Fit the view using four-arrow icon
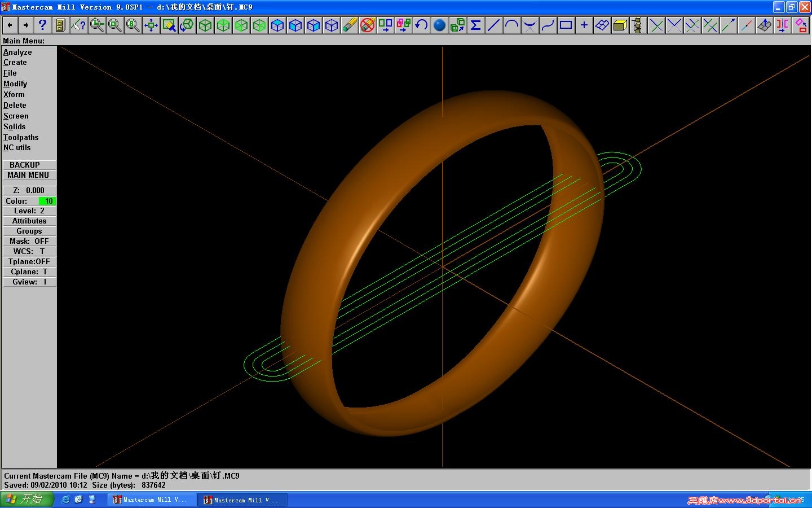 pos(151,25)
